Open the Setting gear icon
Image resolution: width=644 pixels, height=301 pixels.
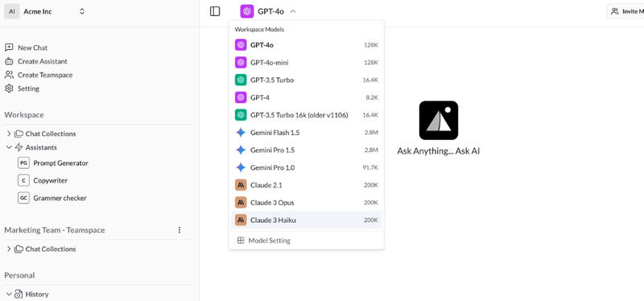click(9, 89)
